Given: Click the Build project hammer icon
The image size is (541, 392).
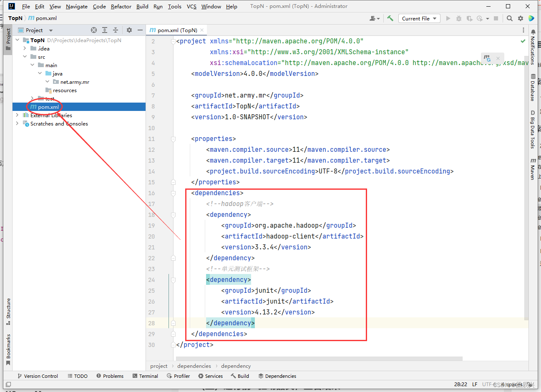Looking at the screenshot, I should [390, 18].
